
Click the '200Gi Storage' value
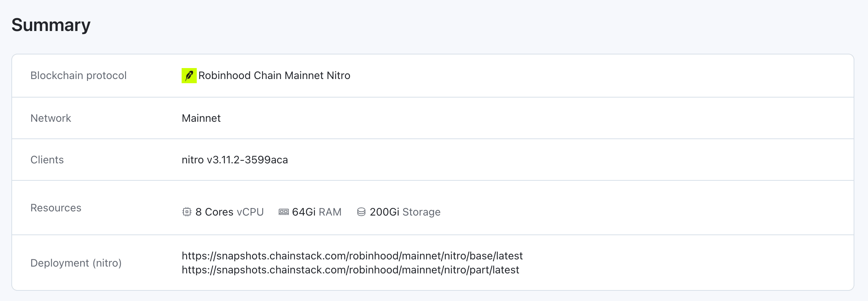[x=405, y=212]
